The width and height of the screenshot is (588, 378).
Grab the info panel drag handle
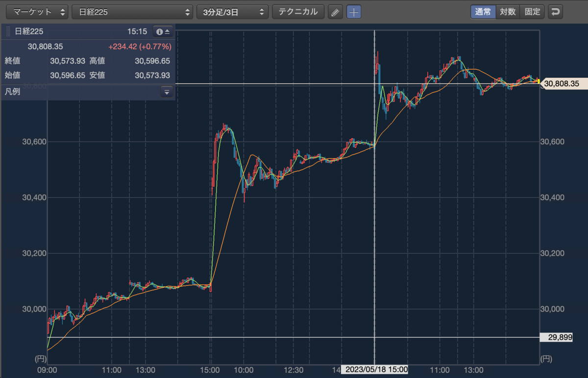[x=8, y=31]
